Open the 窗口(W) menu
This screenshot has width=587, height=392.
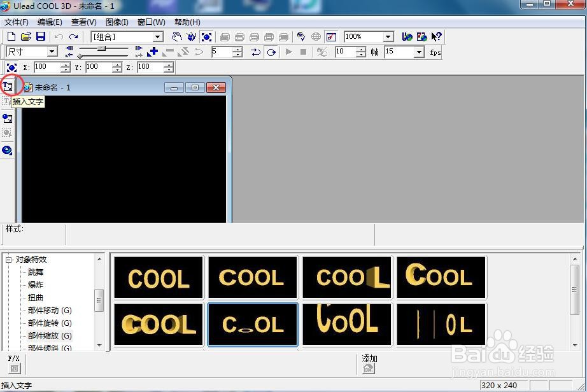pyautogui.click(x=152, y=22)
